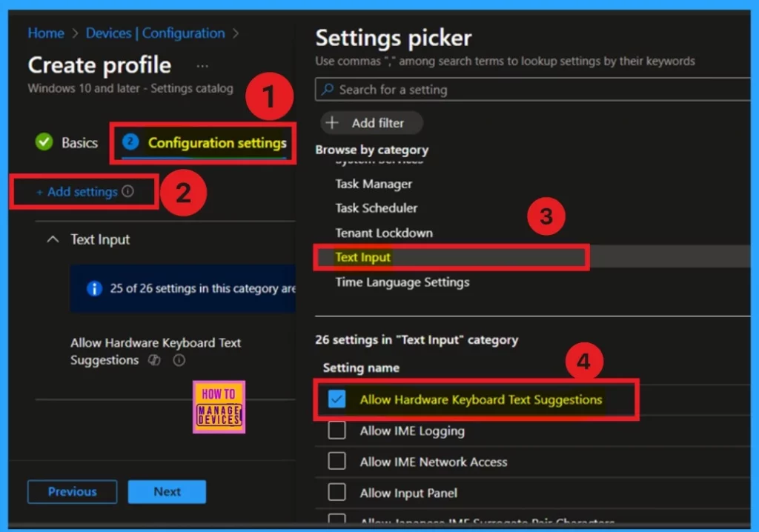The width and height of the screenshot is (759, 532).
Task: Collapse the Text Input section
Action: [x=53, y=239]
